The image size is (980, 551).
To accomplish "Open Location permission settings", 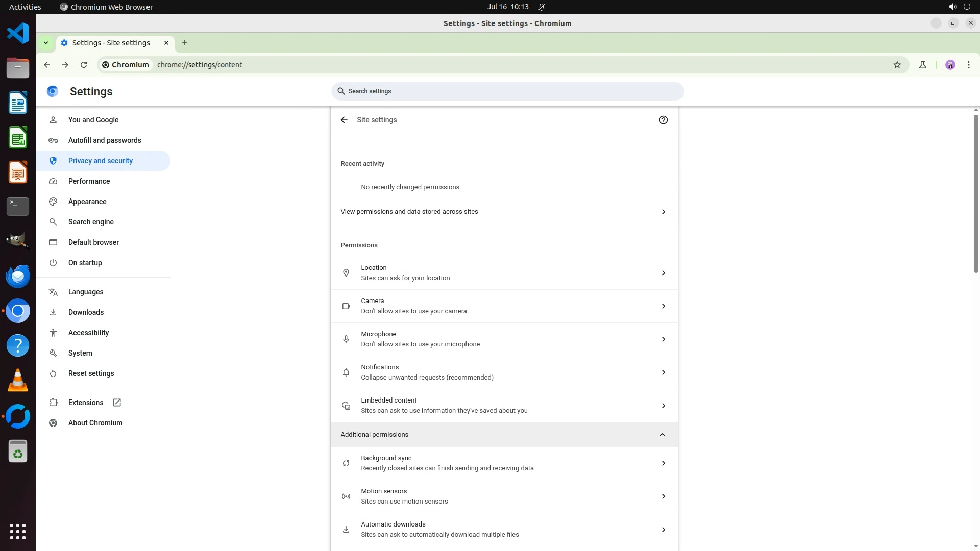I will coord(504,273).
